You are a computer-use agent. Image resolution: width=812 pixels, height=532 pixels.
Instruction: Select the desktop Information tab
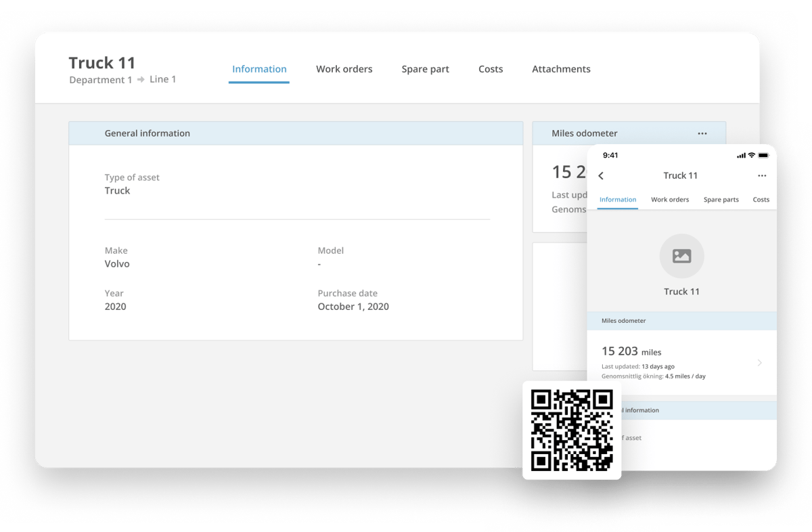click(x=259, y=69)
